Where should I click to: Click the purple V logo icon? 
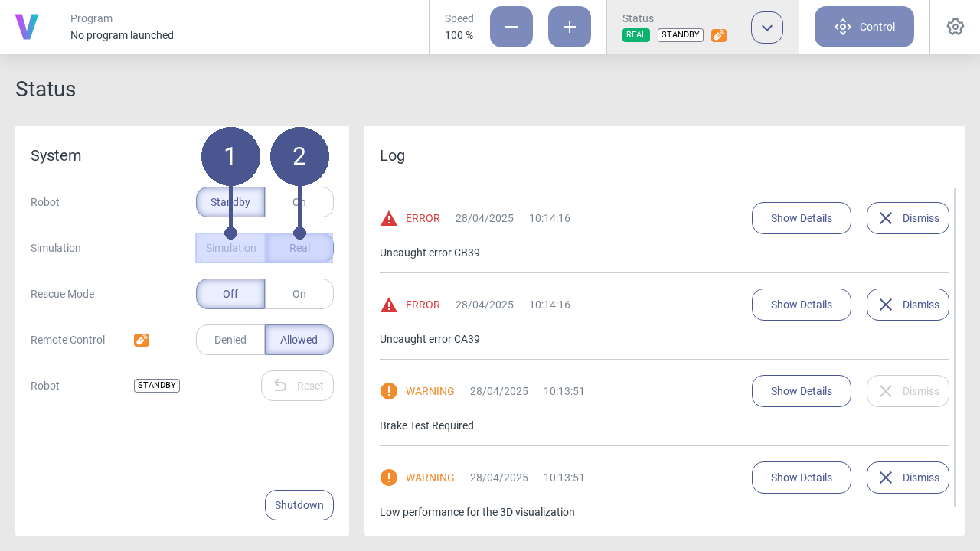click(27, 27)
